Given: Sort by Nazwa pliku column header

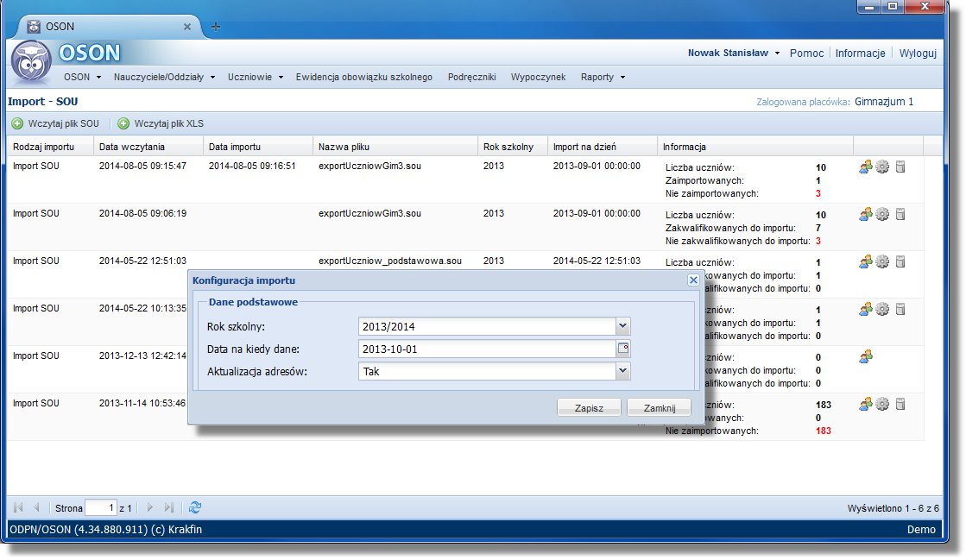Looking at the screenshot, I should 395,147.
